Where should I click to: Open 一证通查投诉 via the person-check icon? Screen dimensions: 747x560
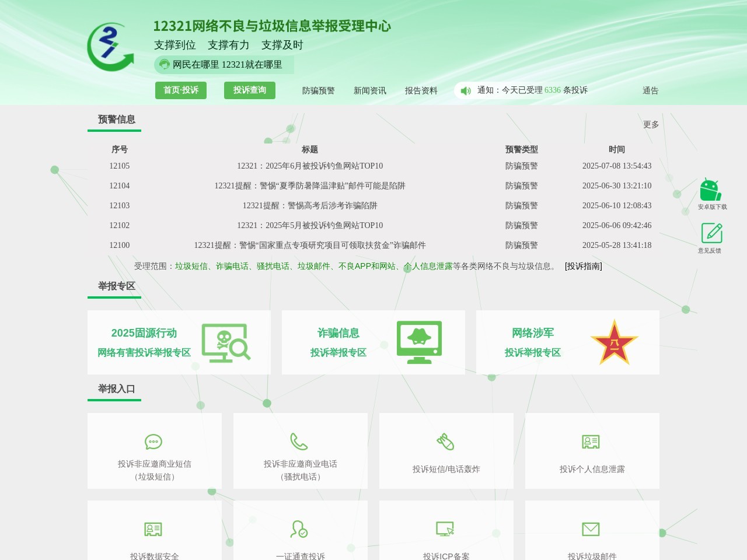point(299,528)
